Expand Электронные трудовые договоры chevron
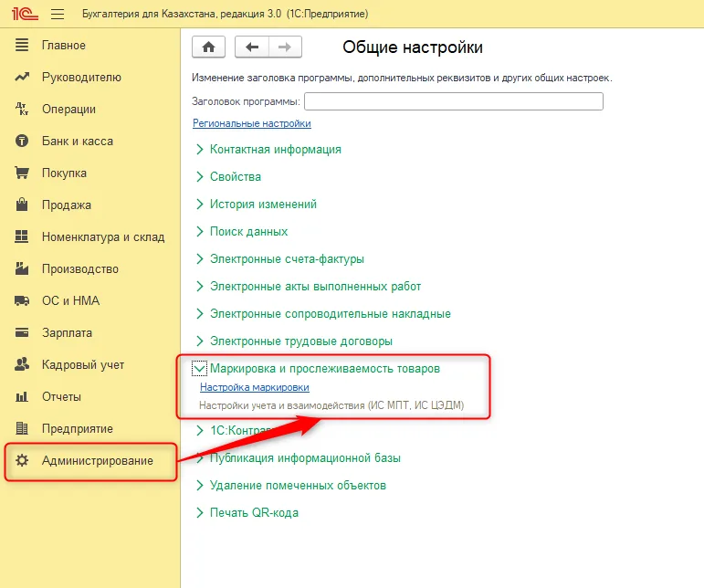Image resolution: width=704 pixels, height=588 pixels. (x=200, y=341)
